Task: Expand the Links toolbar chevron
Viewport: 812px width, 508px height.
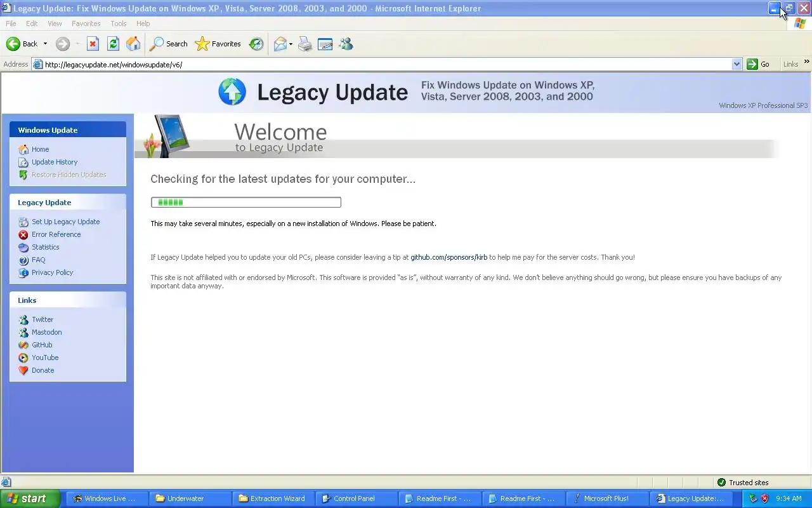Action: (x=807, y=62)
